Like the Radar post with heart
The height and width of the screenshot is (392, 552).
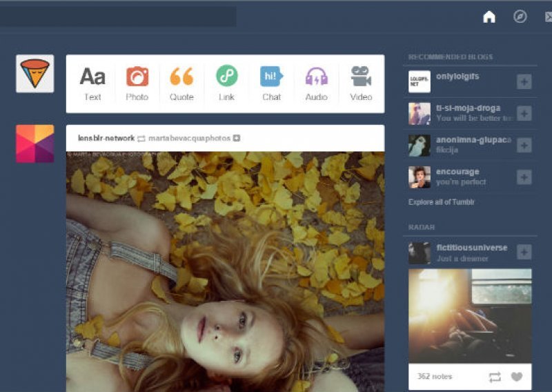pyautogui.click(x=516, y=377)
